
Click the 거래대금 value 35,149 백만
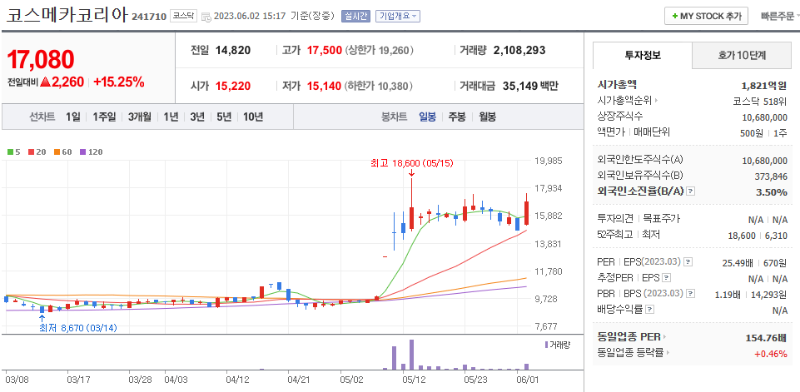tap(530, 86)
